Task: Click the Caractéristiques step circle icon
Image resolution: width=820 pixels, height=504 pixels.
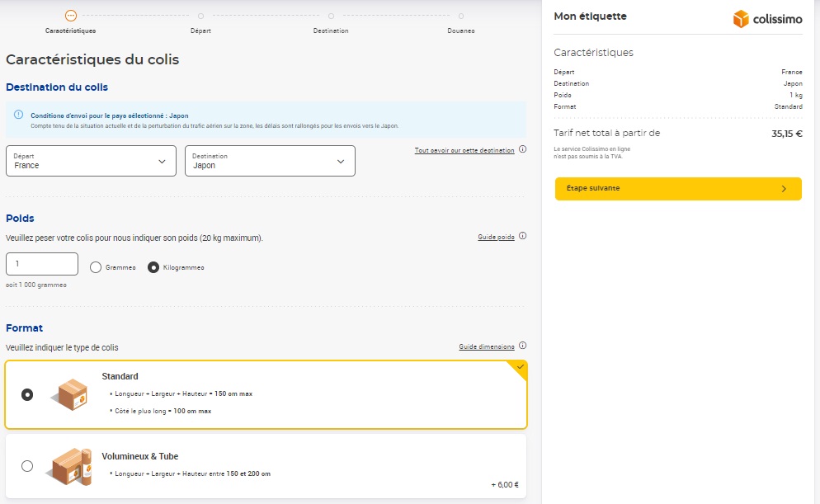Action: (x=71, y=16)
